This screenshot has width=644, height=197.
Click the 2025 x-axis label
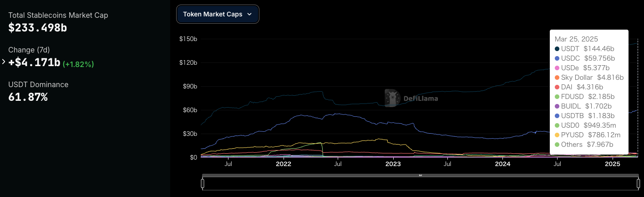[x=612, y=164]
